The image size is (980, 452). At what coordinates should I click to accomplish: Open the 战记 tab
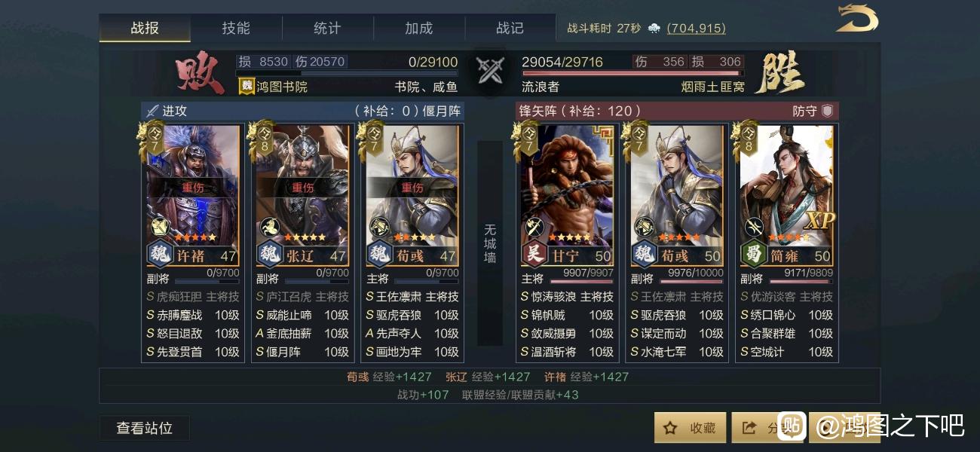click(510, 28)
